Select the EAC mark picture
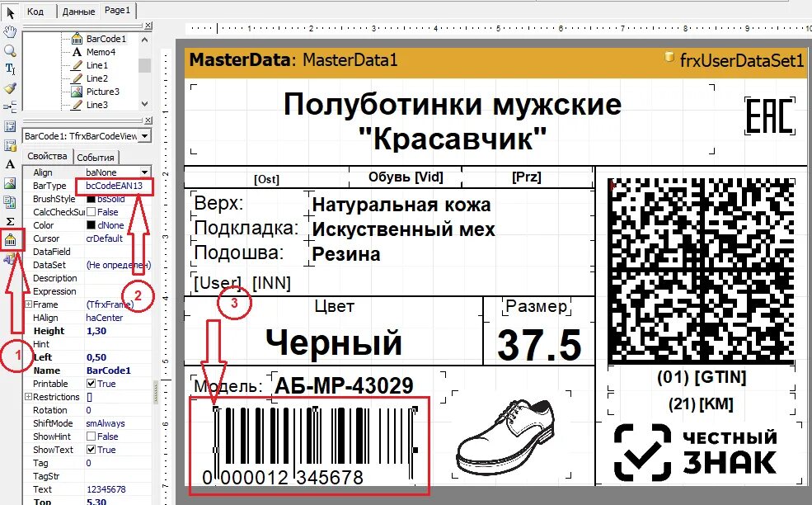This screenshot has height=505, width=812. point(769,116)
